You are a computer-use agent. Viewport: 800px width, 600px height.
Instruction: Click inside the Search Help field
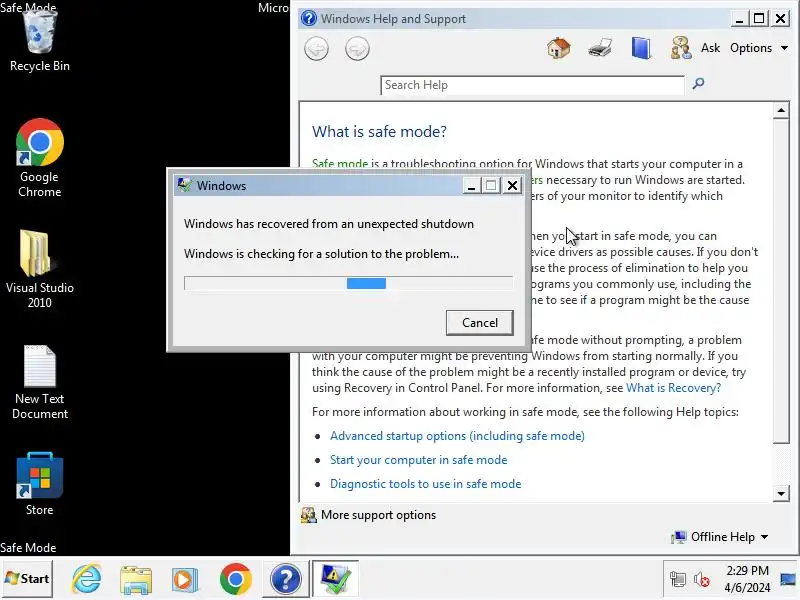coord(532,85)
